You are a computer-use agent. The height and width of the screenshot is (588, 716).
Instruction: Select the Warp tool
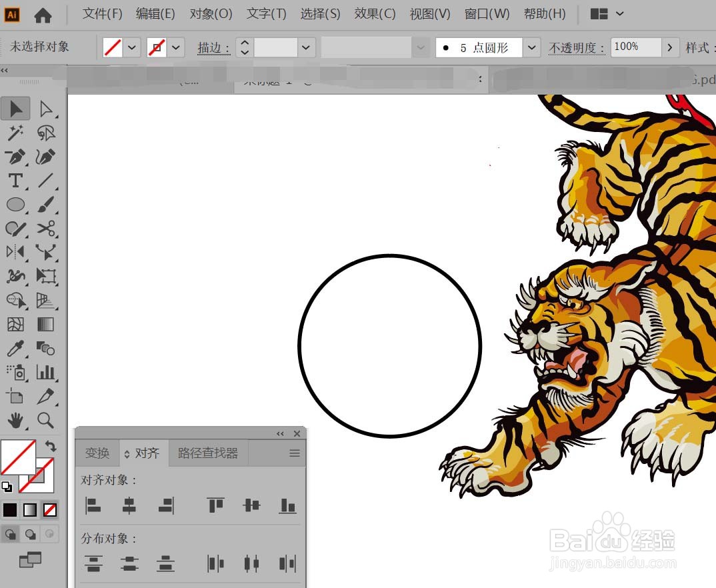pos(15,276)
